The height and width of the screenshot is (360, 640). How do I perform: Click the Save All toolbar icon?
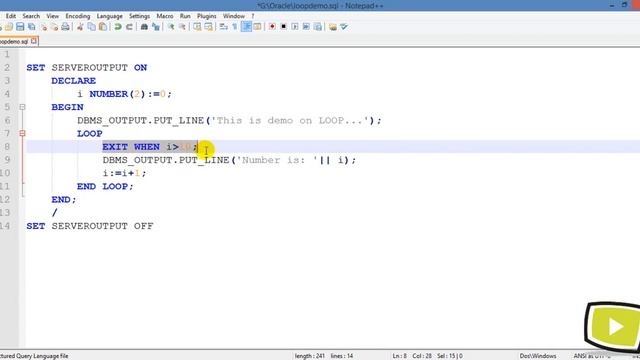31,27
